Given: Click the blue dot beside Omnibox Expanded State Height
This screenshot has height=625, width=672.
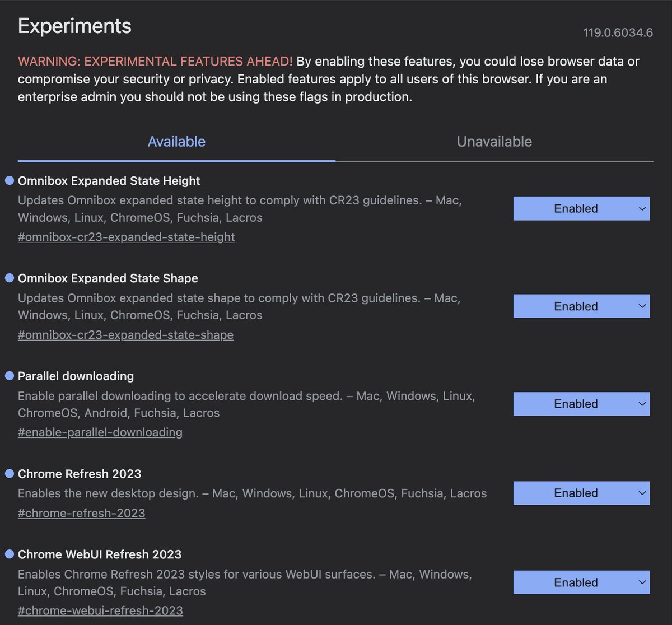Looking at the screenshot, I should click(x=9, y=180).
